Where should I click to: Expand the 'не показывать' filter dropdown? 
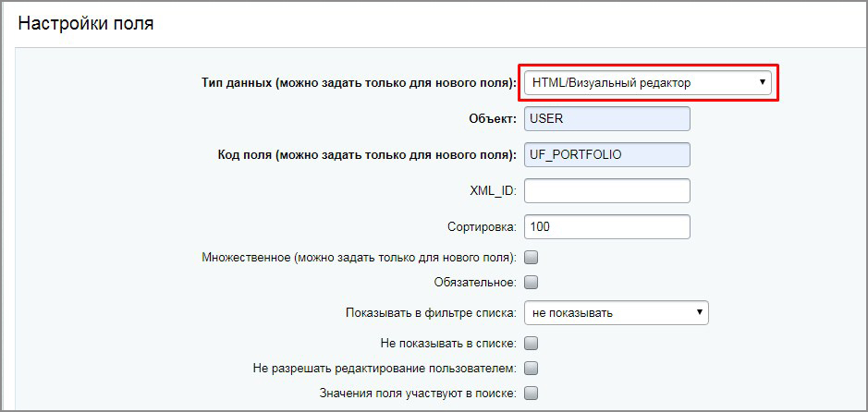[616, 313]
